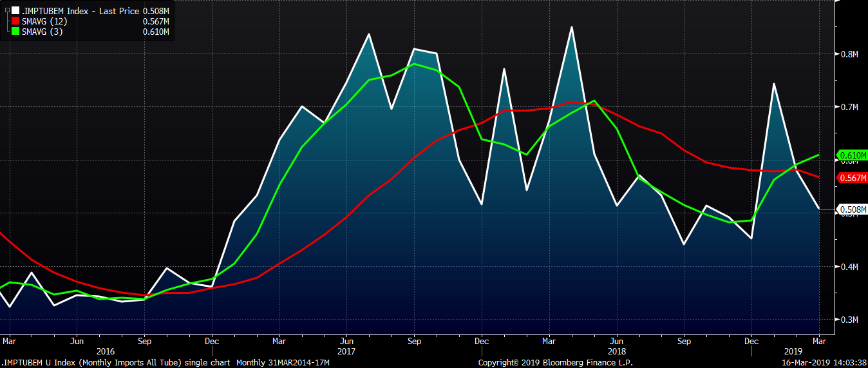Click the red 0.567M price axis tag
The height and width of the screenshot is (368, 868).
pos(852,178)
